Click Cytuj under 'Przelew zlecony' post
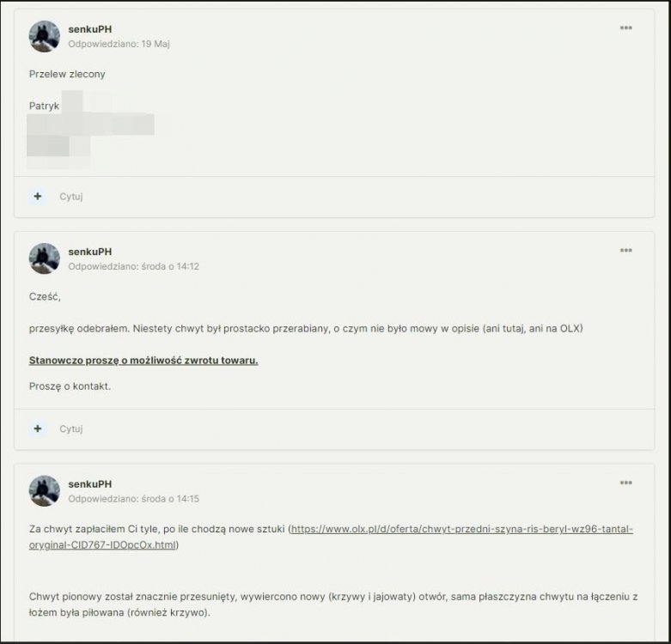Viewport: 671px width, 644px height. pyautogui.click(x=71, y=197)
